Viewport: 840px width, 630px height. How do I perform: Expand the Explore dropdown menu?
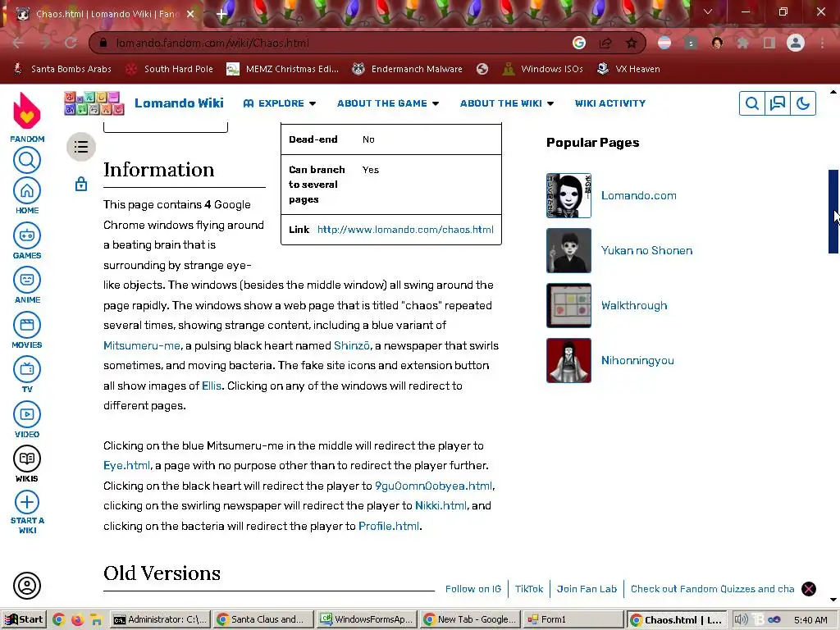(x=279, y=103)
